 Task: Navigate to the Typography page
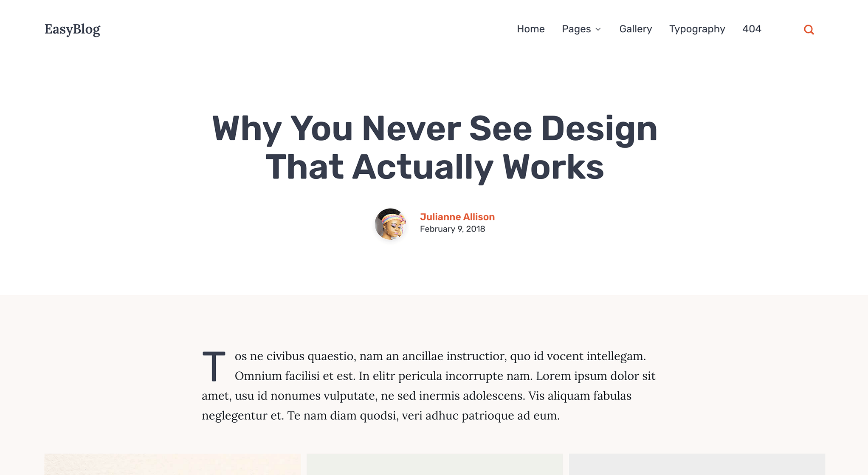697,28
